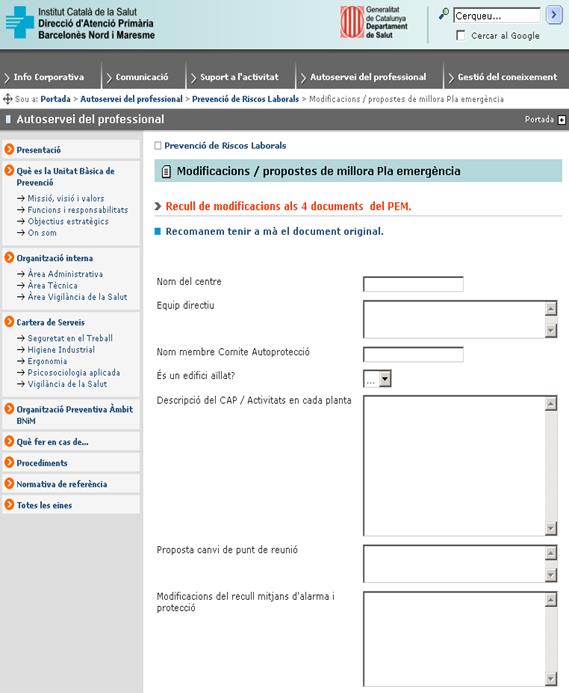
Task: Click scroll-up arrow of Proposta canvi textarea
Action: coord(550,553)
